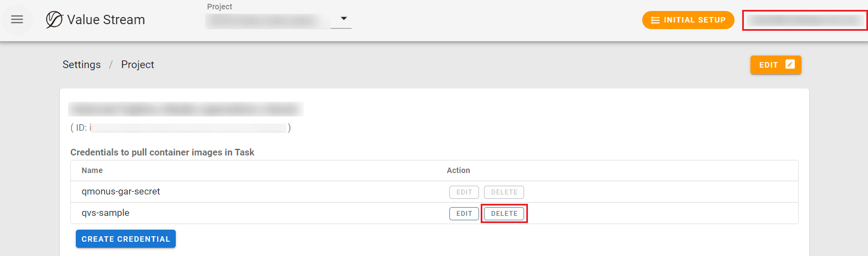The height and width of the screenshot is (256, 868).
Task: Click CREATE CREDENTIAL button
Action: tap(126, 239)
